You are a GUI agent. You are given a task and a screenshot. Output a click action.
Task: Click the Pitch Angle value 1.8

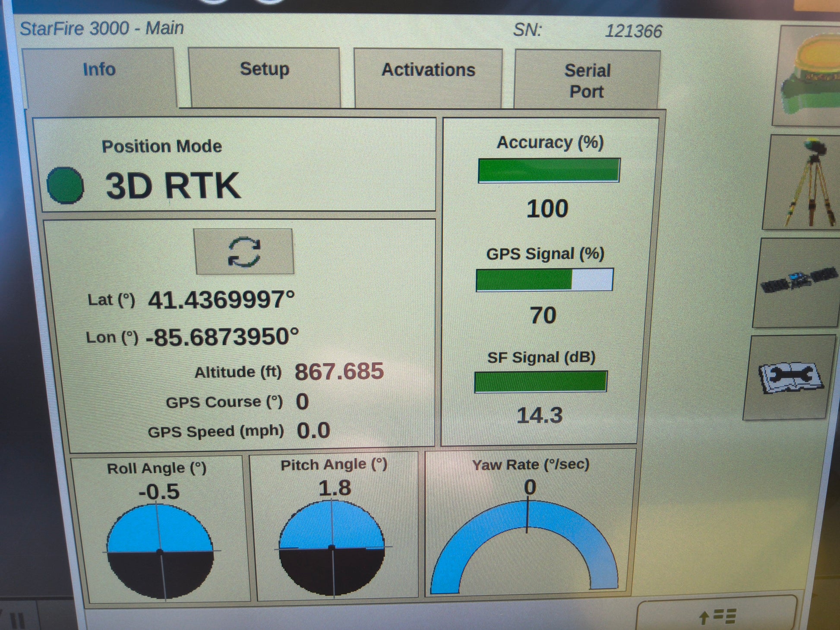click(x=335, y=488)
